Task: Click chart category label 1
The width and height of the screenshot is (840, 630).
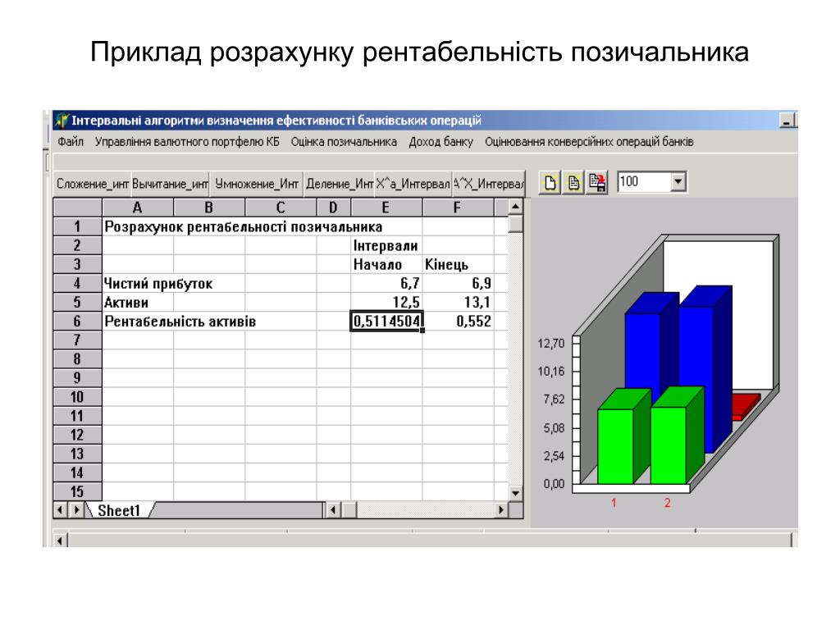Action: point(614,503)
